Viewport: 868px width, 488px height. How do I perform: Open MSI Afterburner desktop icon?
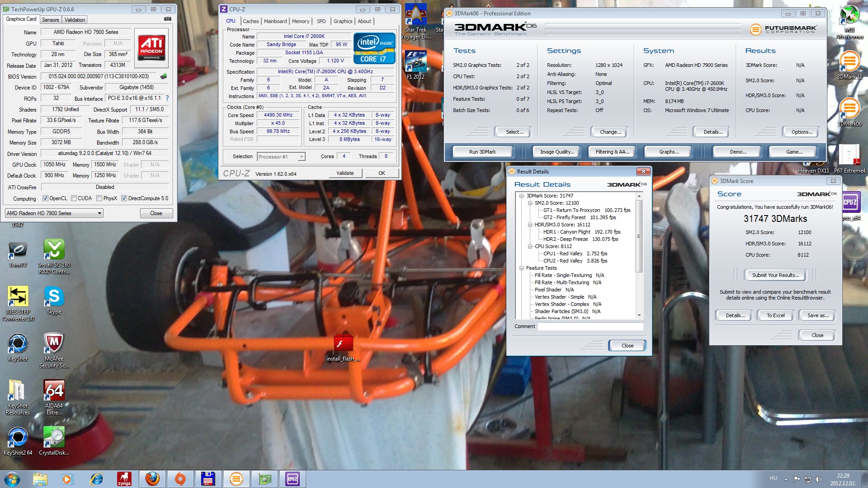click(849, 22)
